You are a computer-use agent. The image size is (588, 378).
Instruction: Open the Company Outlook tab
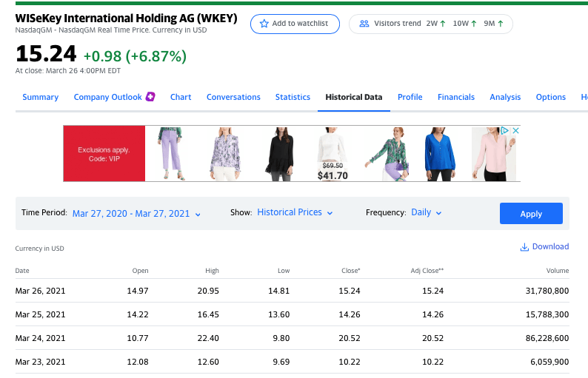[107, 97]
